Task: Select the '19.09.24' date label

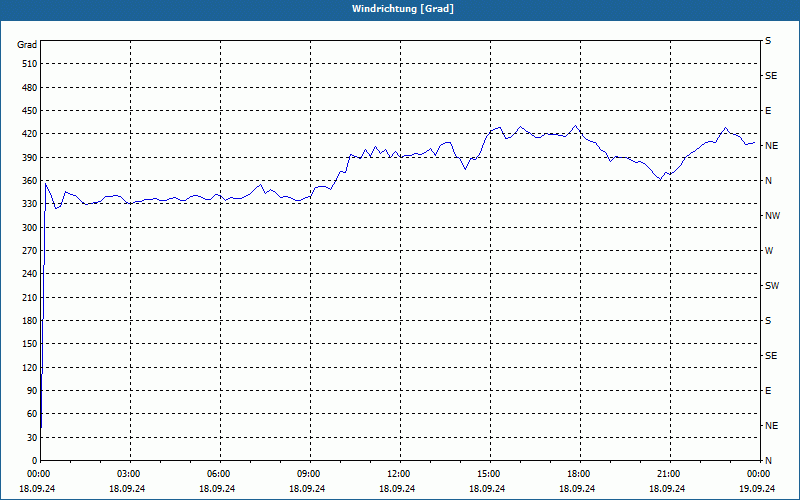Action: pos(757,489)
